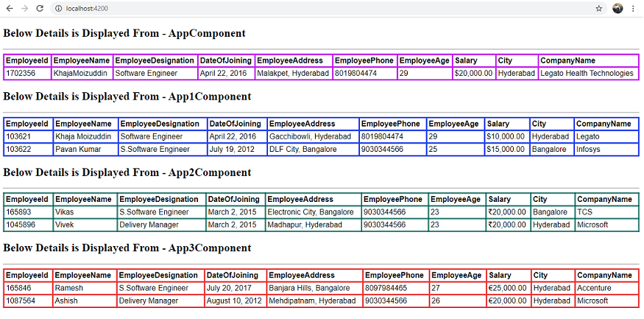Screen dimensions: 644x319
Task: Click the salary $20,000.00 cell
Action: pos(473,74)
